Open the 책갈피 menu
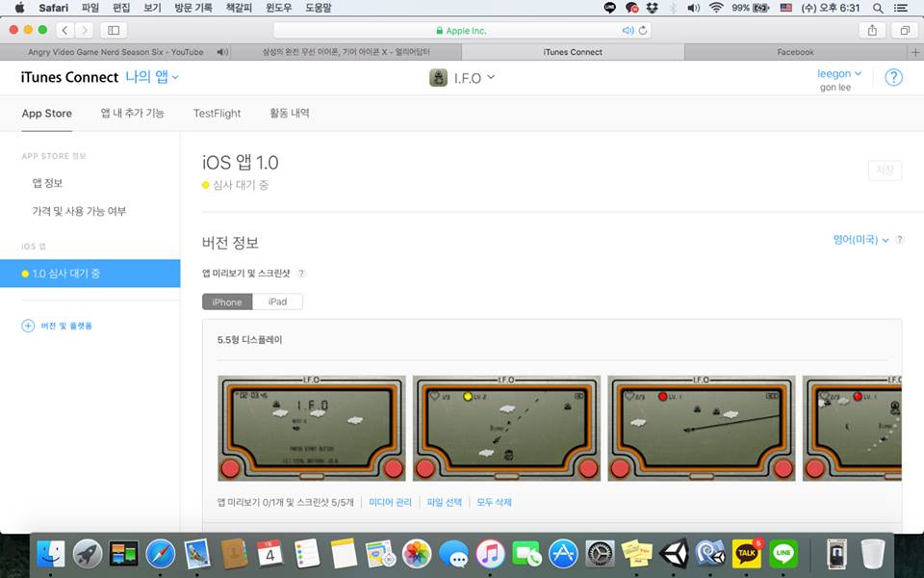The height and width of the screenshot is (578, 924). pyautogui.click(x=239, y=8)
